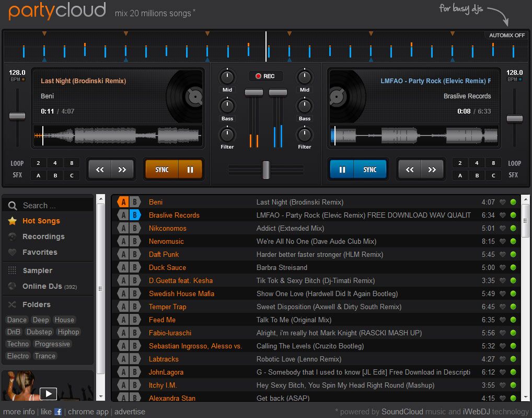The image size is (532, 418).
Task: Select Swedish House Mafia artist name
Action: 181,293
